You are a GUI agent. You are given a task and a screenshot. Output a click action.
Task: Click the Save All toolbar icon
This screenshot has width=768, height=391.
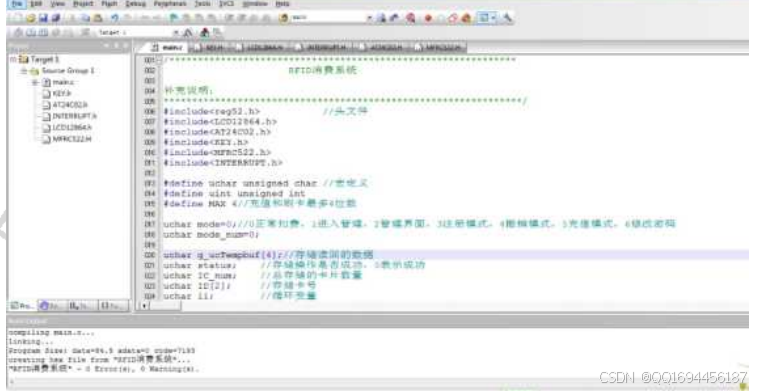point(55,18)
